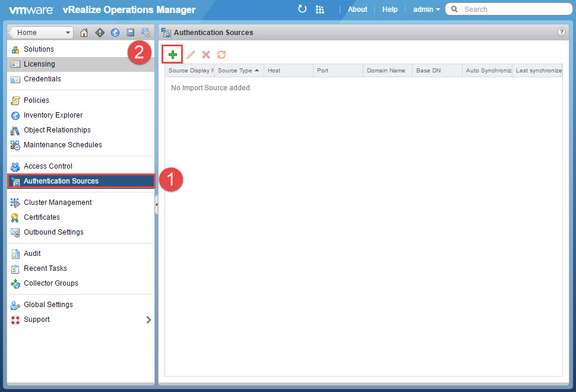576x392 pixels.
Task: Click into the Search input field
Action: click(514, 10)
